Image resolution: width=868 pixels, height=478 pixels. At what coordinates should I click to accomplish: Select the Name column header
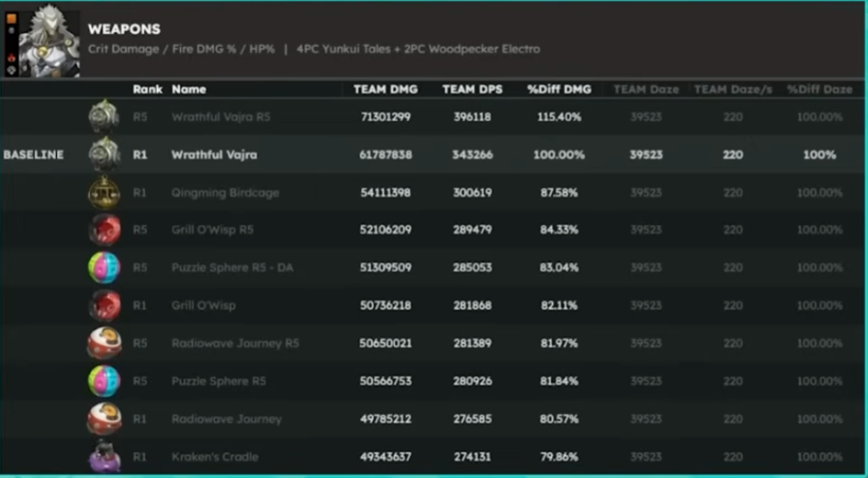click(x=189, y=89)
